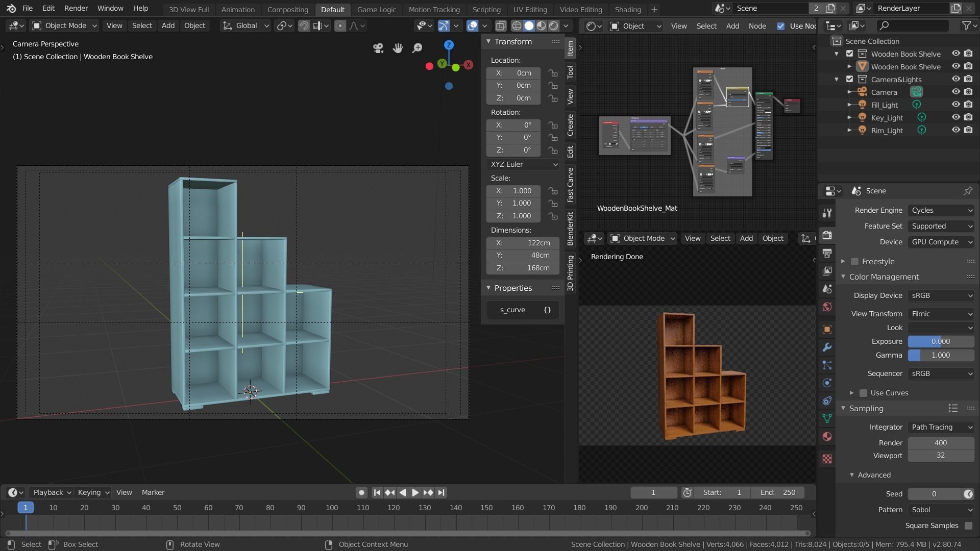
Task: Open the Playback timeline popover
Action: click(x=52, y=492)
